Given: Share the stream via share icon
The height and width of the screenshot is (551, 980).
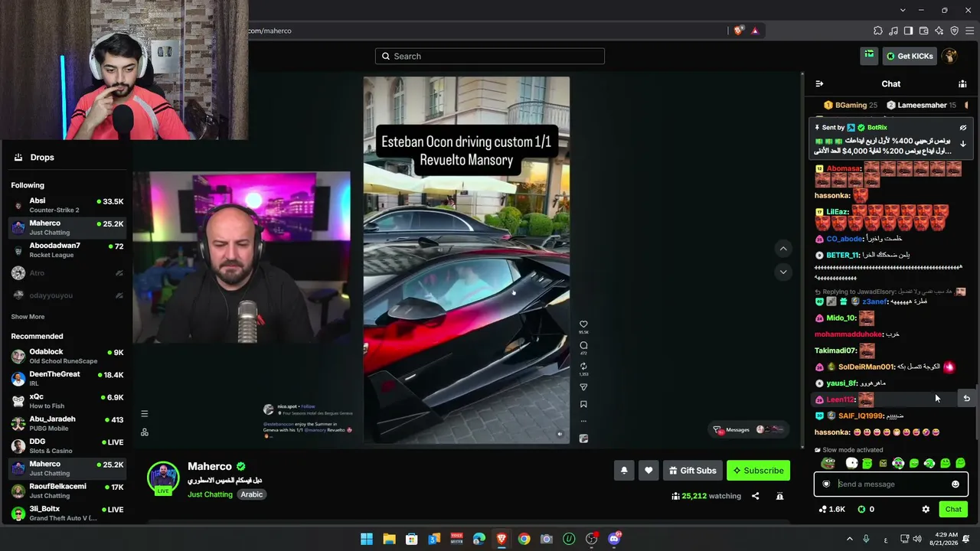Looking at the screenshot, I should pyautogui.click(x=755, y=496).
